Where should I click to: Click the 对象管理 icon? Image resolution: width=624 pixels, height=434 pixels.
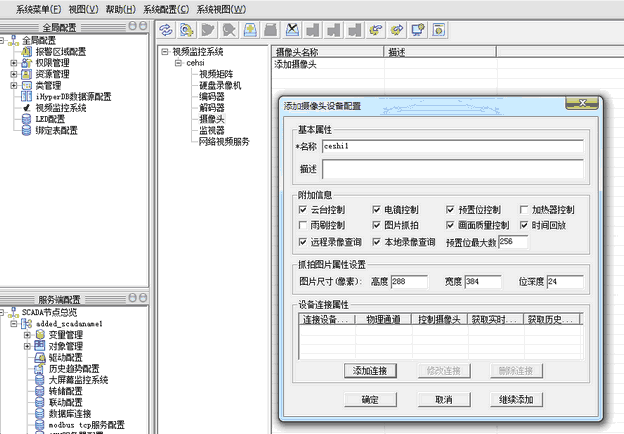tap(40, 346)
